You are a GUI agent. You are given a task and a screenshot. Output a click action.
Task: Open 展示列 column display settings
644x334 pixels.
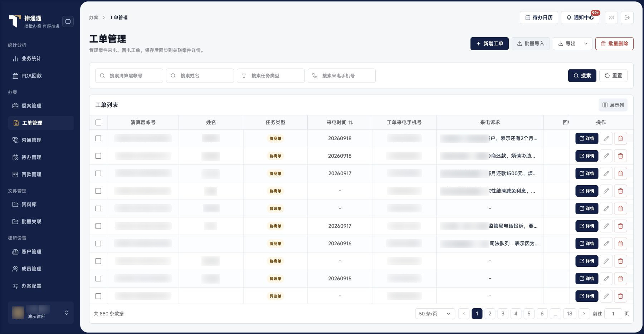click(613, 105)
